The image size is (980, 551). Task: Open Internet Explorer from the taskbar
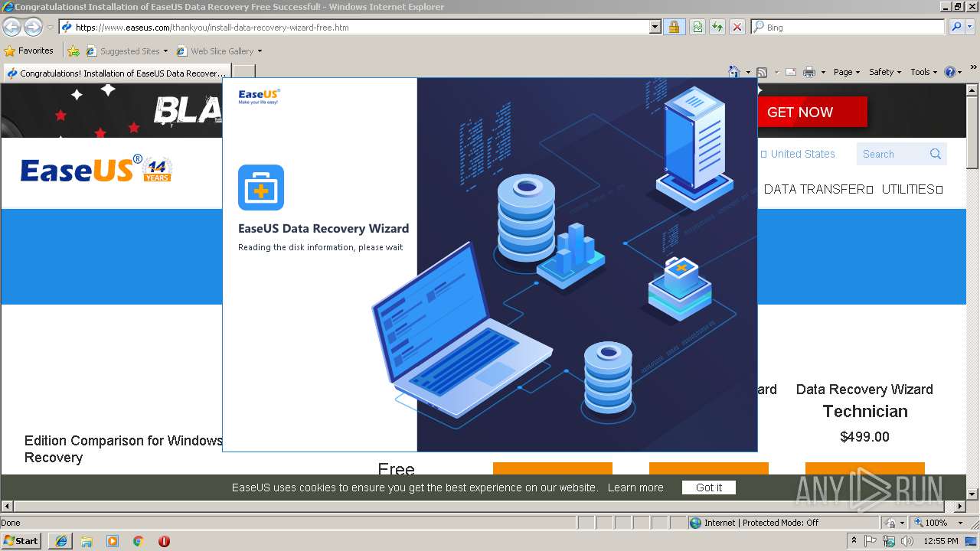pos(60,541)
